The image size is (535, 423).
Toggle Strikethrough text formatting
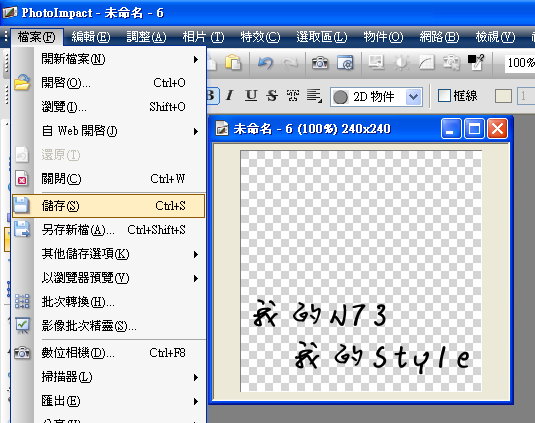pyautogui.click(x=272, y=96)
